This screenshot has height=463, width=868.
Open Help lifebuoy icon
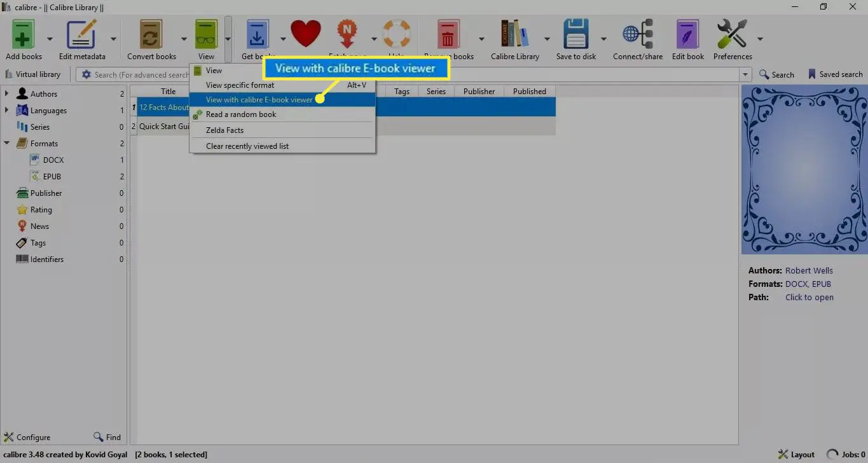tap(397, 35)
